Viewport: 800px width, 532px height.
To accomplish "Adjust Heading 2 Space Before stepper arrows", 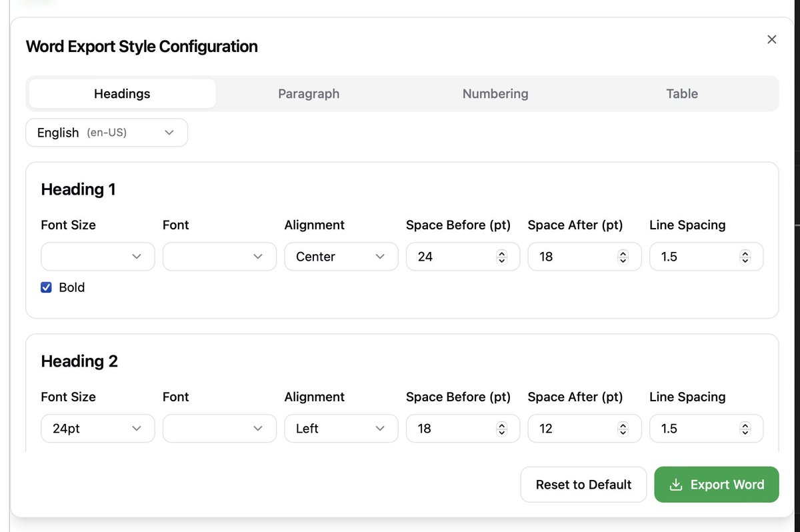I will pyautogui.click(x=502, y=429).
